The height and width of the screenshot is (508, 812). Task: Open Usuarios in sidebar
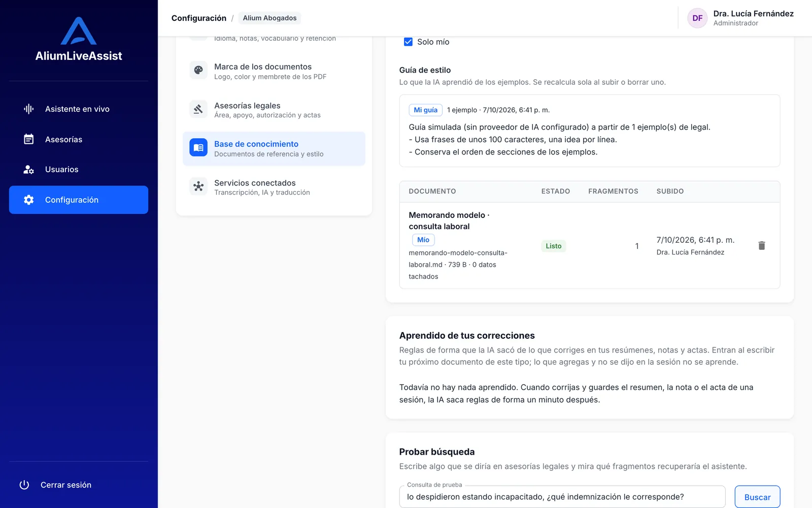tap(79, 169)
